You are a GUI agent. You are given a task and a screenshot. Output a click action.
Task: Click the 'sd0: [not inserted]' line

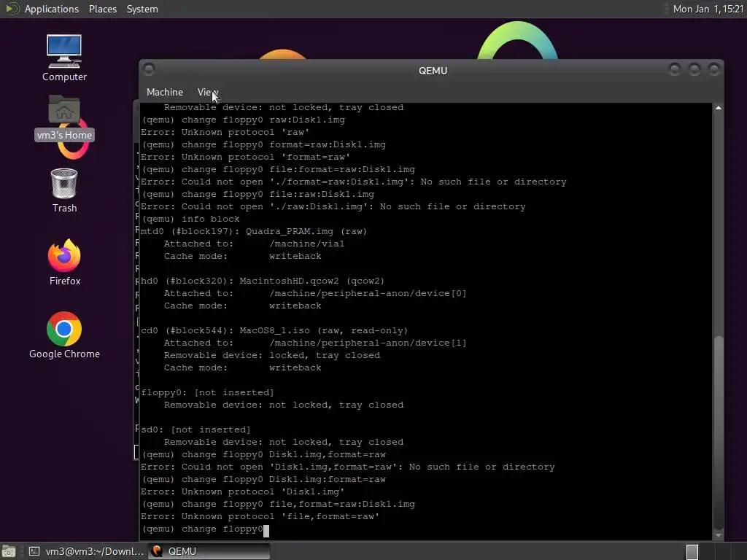(196, 429)
